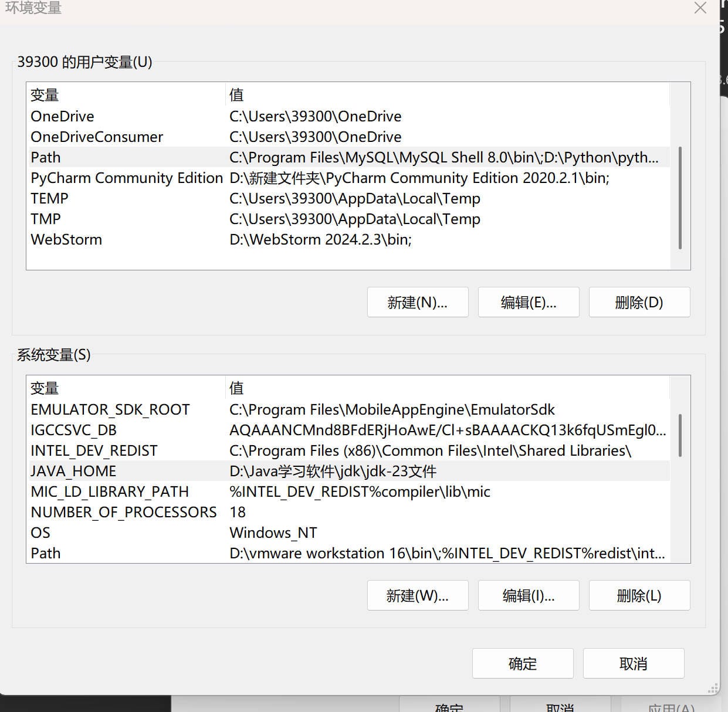Click Delete button for user variables

tap(639, 302)
